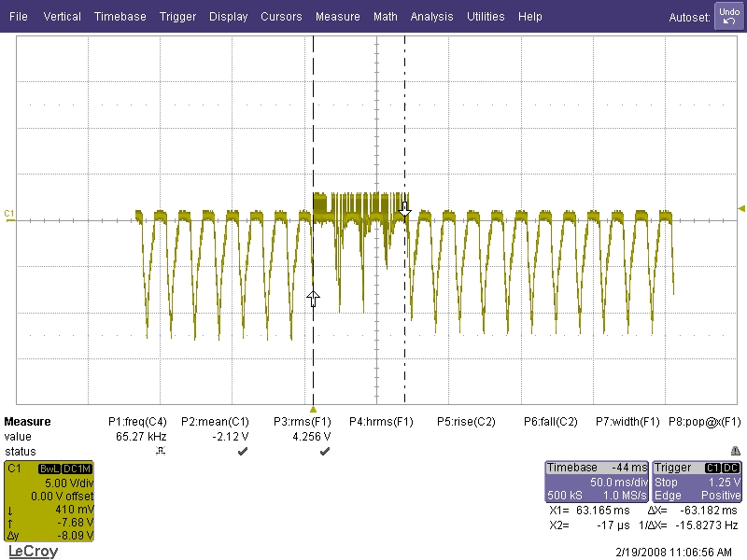Click the Undo Autoset button

coord(728,16)
